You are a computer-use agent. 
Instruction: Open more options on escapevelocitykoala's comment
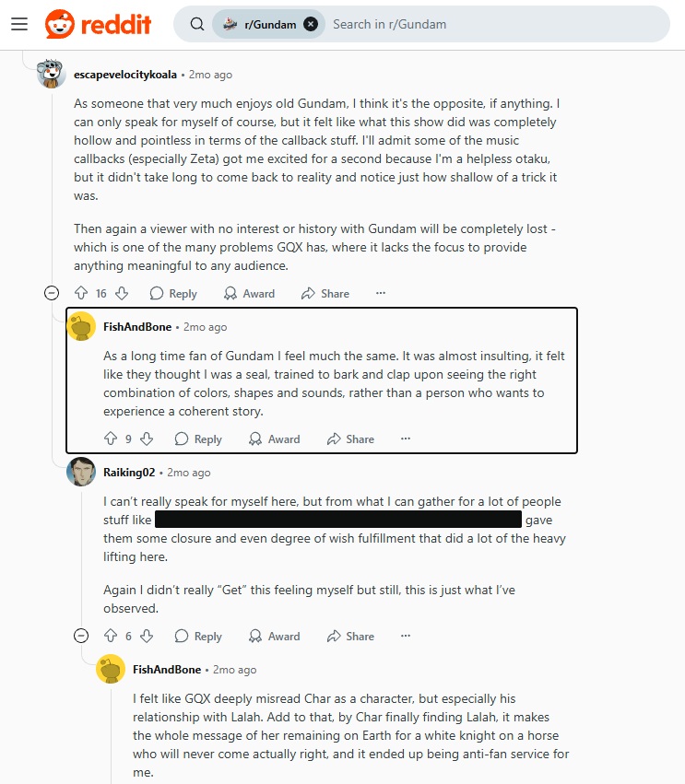pos(380,293)
